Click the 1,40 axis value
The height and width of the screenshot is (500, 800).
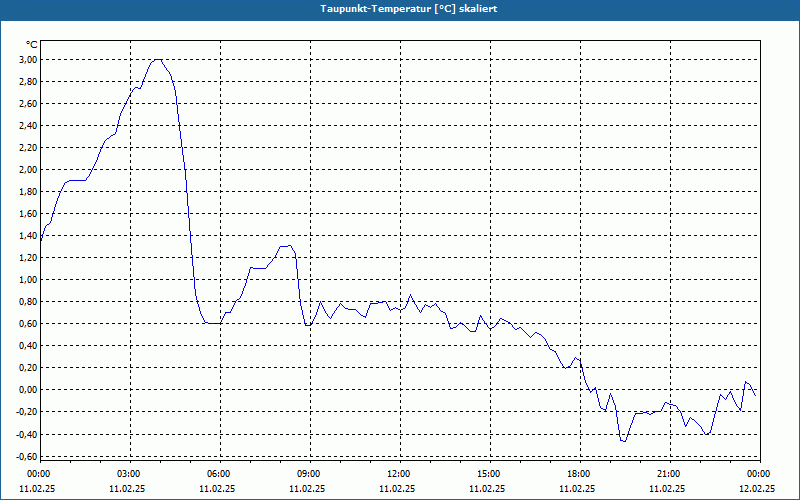pyautogui.click(x=28, y=236)
